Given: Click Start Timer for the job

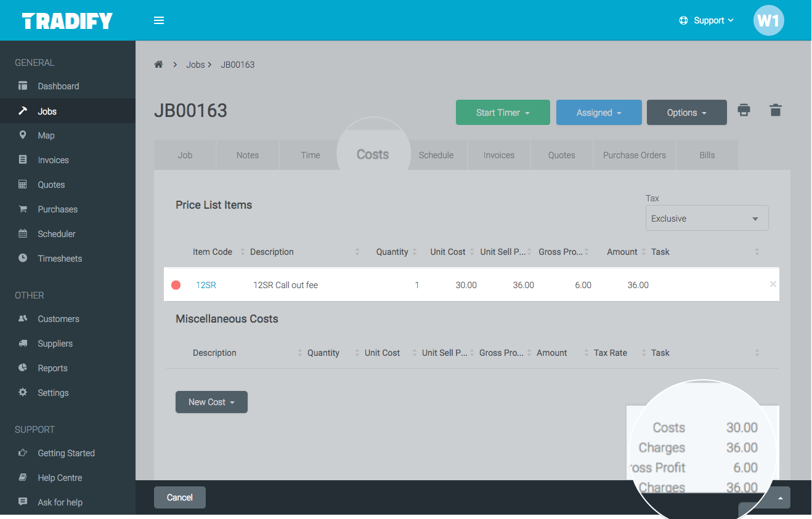Looking at the screenshot, I should click(503, 112).
